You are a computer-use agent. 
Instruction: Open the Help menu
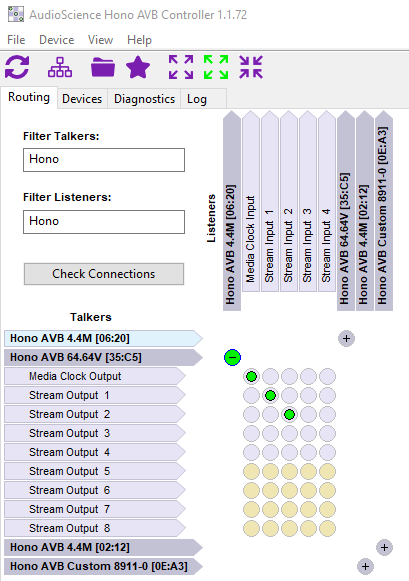point(139,40)
